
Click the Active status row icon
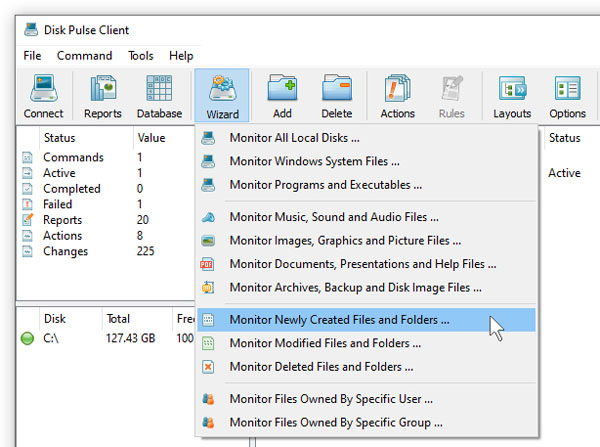(x=27, y=173)
